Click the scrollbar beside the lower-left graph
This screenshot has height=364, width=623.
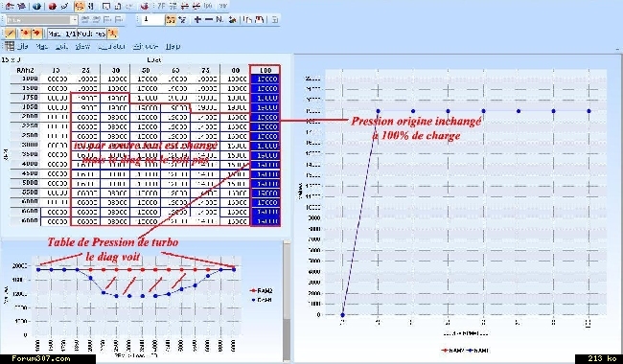[287, 300]
